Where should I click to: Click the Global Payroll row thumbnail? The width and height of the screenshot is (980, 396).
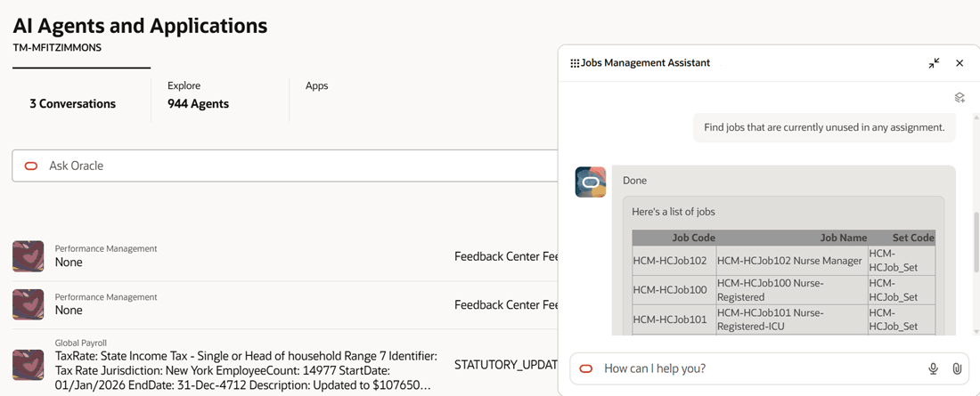[x=29, y=366]
